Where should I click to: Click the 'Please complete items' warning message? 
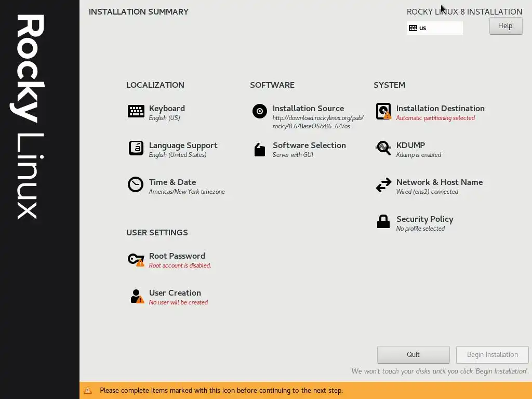click(x=221, y=391)
